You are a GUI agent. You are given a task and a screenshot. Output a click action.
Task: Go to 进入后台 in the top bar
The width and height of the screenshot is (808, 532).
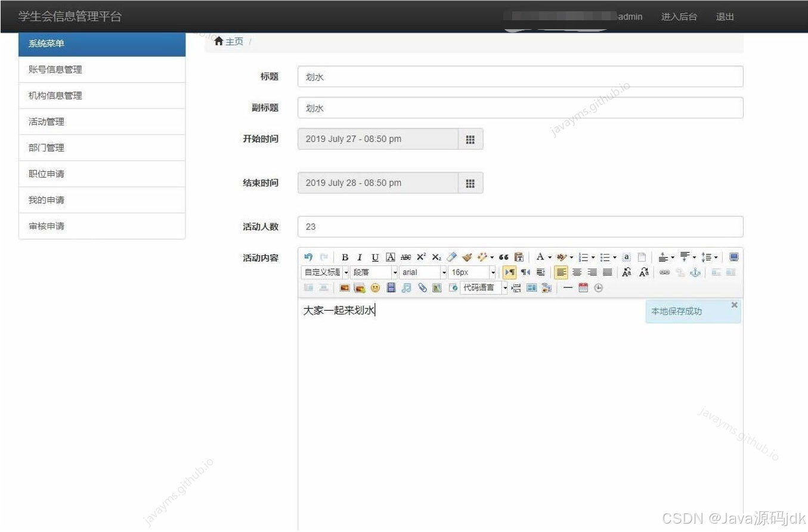click(679, 17)
